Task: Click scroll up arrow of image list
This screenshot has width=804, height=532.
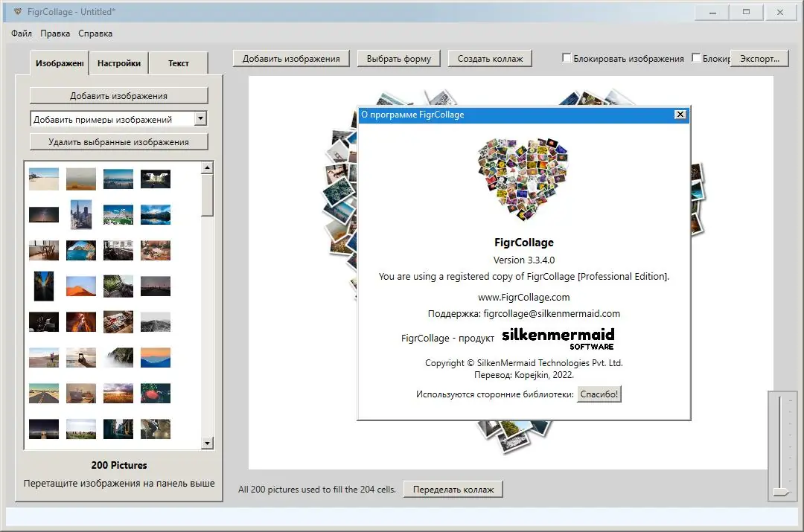Action: point(207,167)
